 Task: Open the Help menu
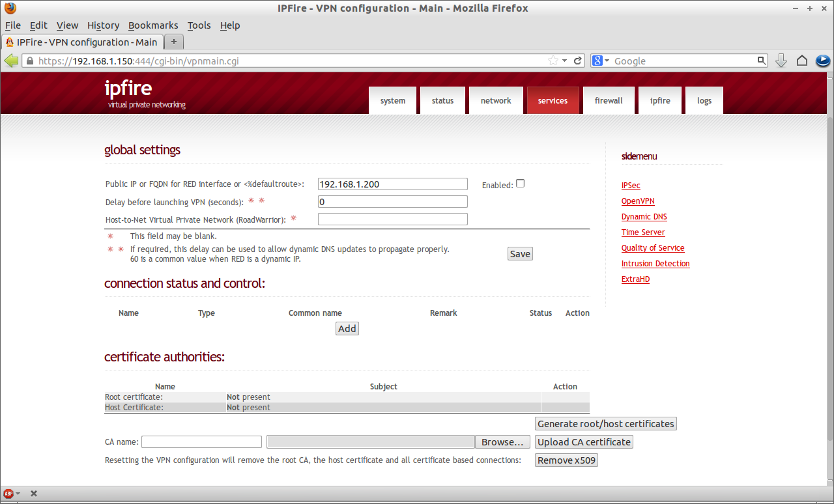[230, 25]
